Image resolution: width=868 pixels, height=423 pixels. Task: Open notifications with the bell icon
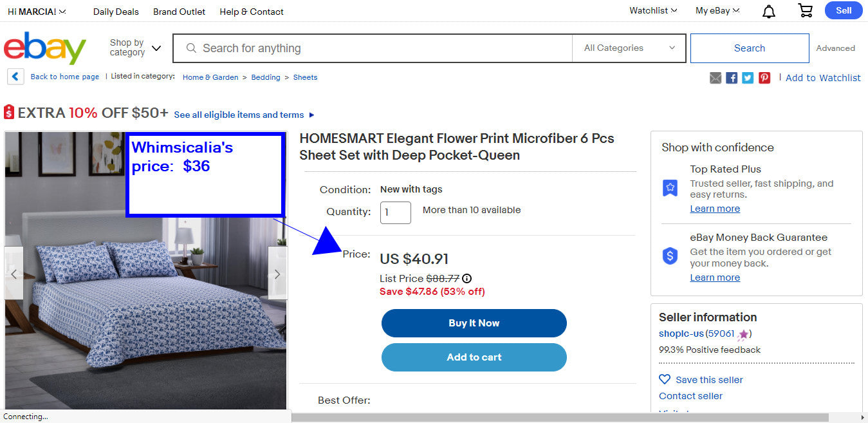[x=768, y=11]
